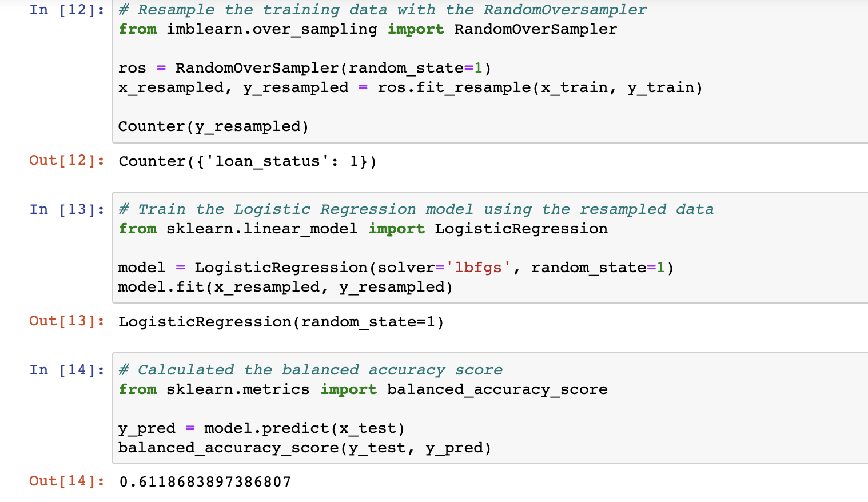Click the sklearn.metrics import line
Screen dimensions: 868x502
363,389
